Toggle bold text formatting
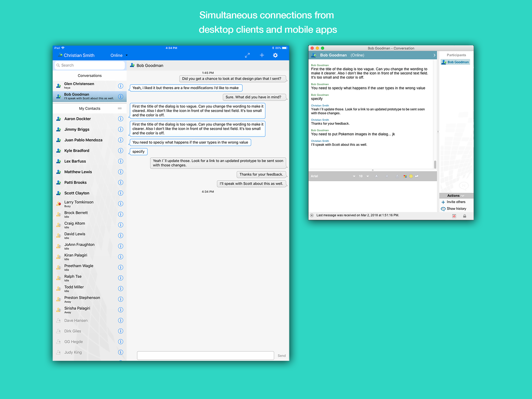 [x=376, y=176]
